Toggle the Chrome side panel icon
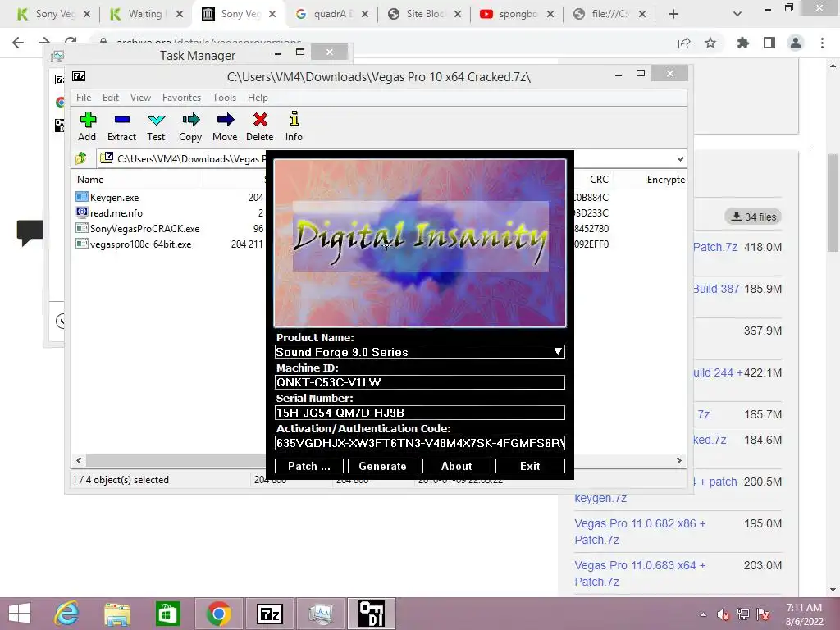Image resolution: width=840 pixels, height=630 pixels. [769, 43]
